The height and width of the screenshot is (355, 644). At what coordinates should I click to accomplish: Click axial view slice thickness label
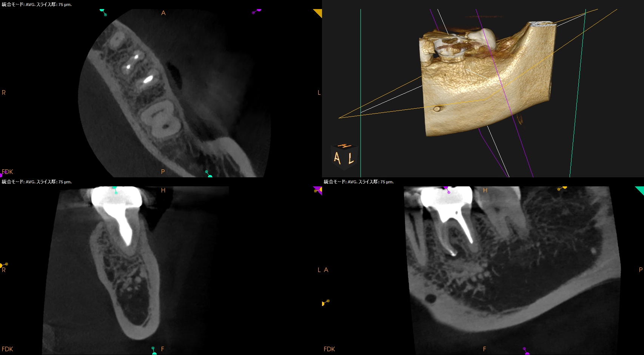point(37,5)
